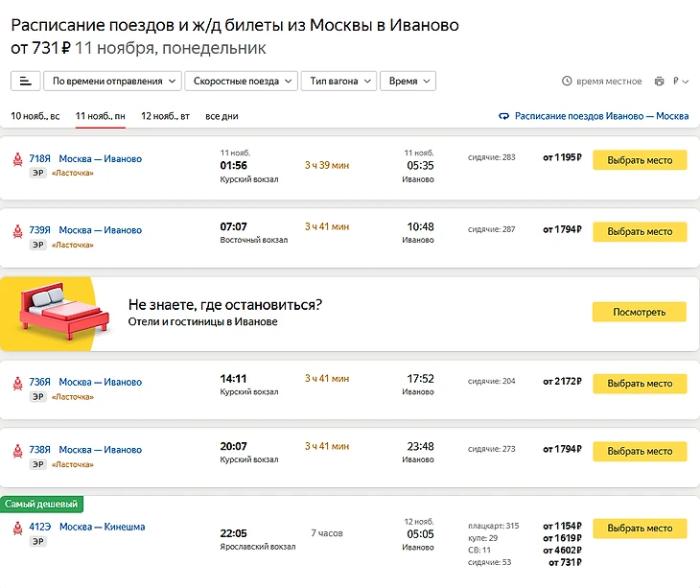Click the train icon for 739Я

(17, 231)
